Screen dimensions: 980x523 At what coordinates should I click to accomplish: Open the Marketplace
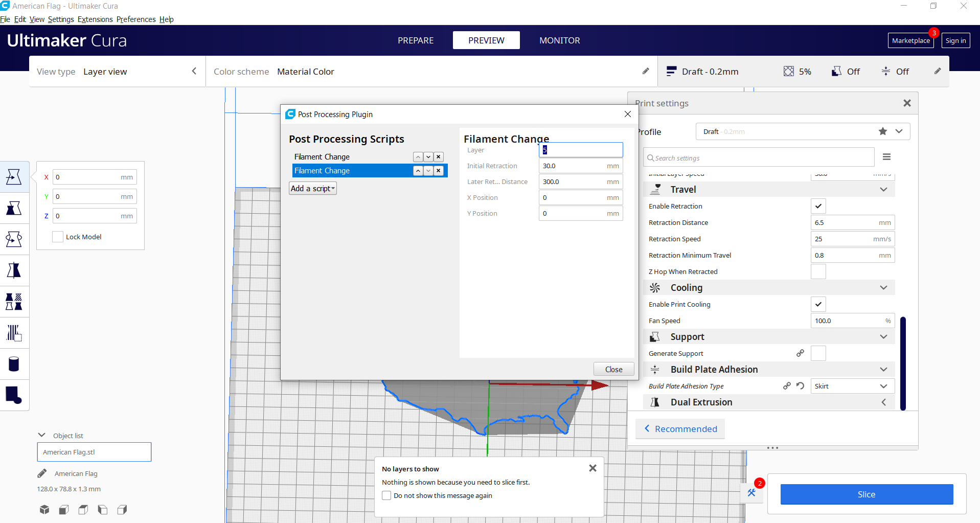[x=910, y=40]
